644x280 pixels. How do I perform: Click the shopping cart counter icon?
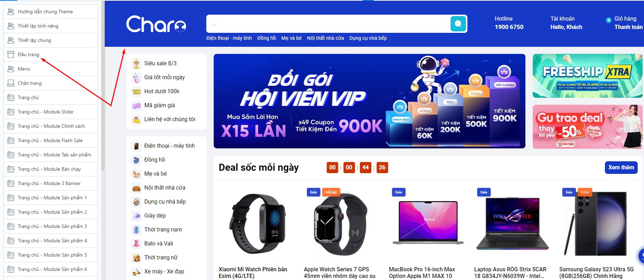click(x=608, y=20)
